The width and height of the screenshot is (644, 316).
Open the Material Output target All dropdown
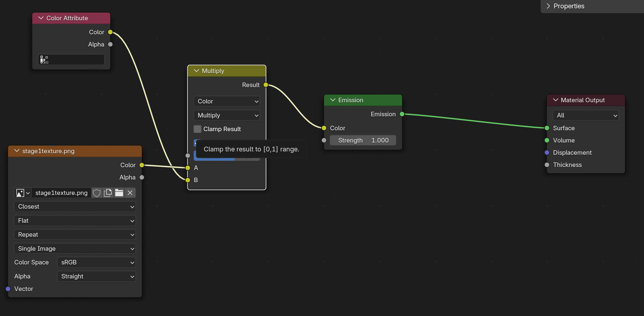click(x=585, y=115)
